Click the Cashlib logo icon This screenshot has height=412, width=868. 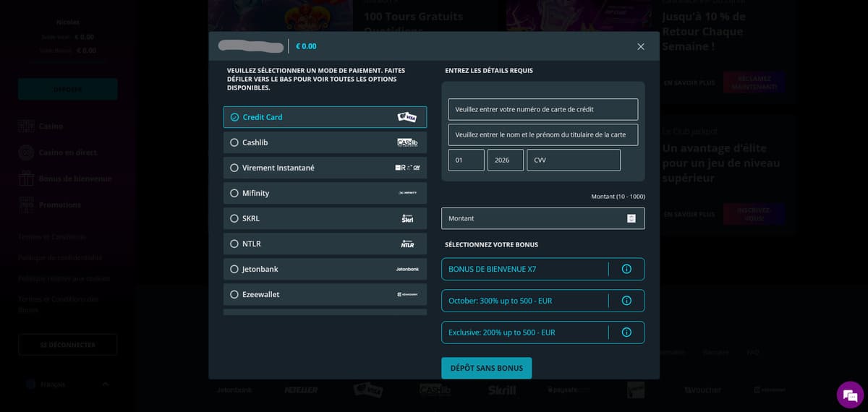pyautogui.click(x=407, y=142)
